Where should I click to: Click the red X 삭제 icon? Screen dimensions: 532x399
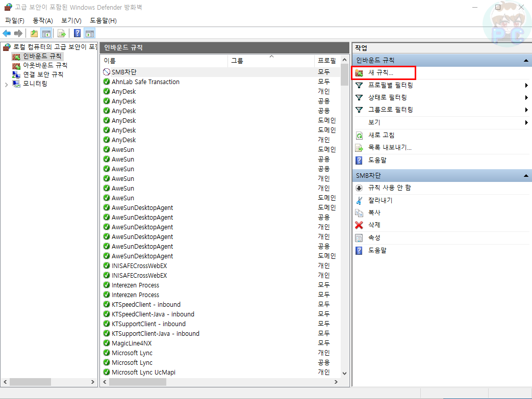359,225
